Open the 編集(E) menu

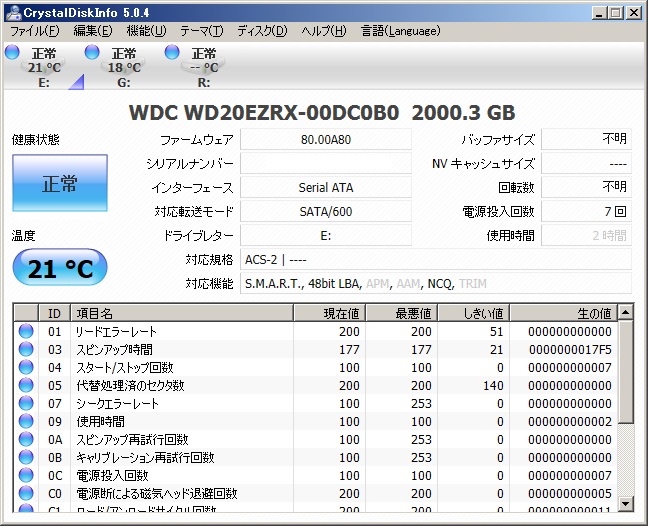pos(93,31)
